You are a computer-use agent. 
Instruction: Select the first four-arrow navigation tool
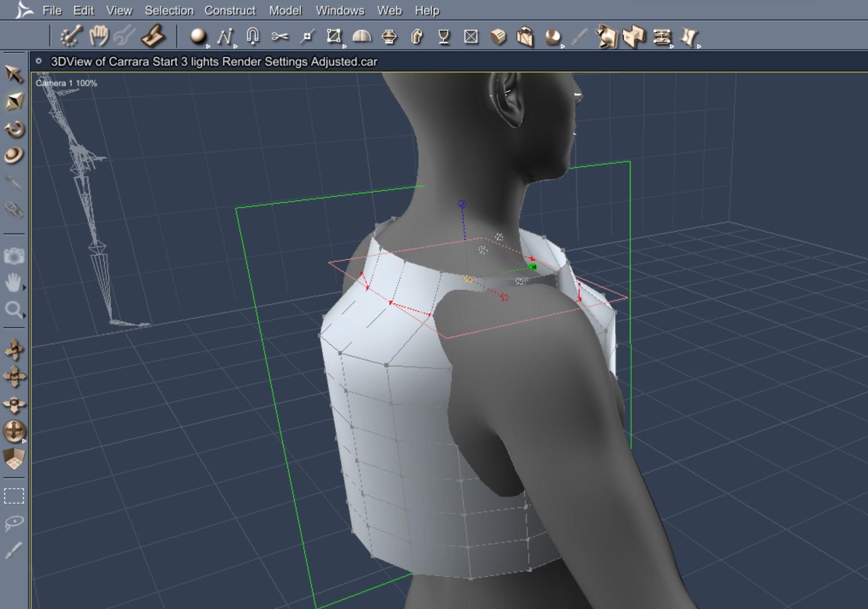[14, 349]
